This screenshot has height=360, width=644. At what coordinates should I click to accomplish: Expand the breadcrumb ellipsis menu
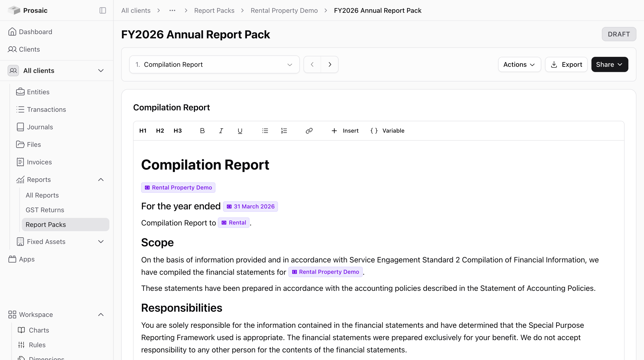[x=172, y=10]
